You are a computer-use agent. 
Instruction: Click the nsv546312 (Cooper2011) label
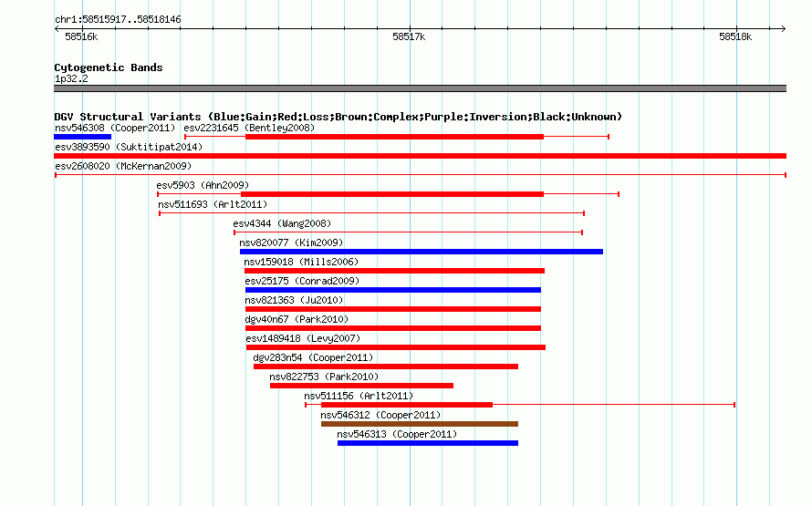coord(380,415)
